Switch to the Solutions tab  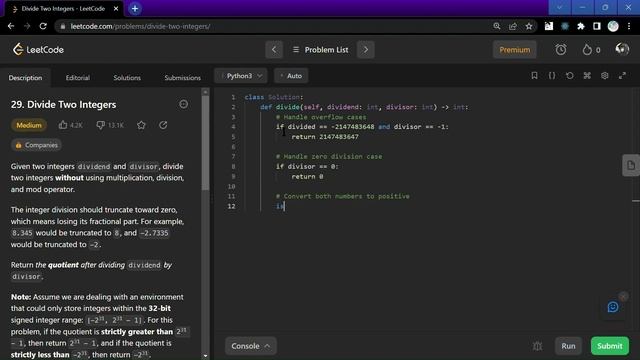pyautogui.click(x=127, y=78)
